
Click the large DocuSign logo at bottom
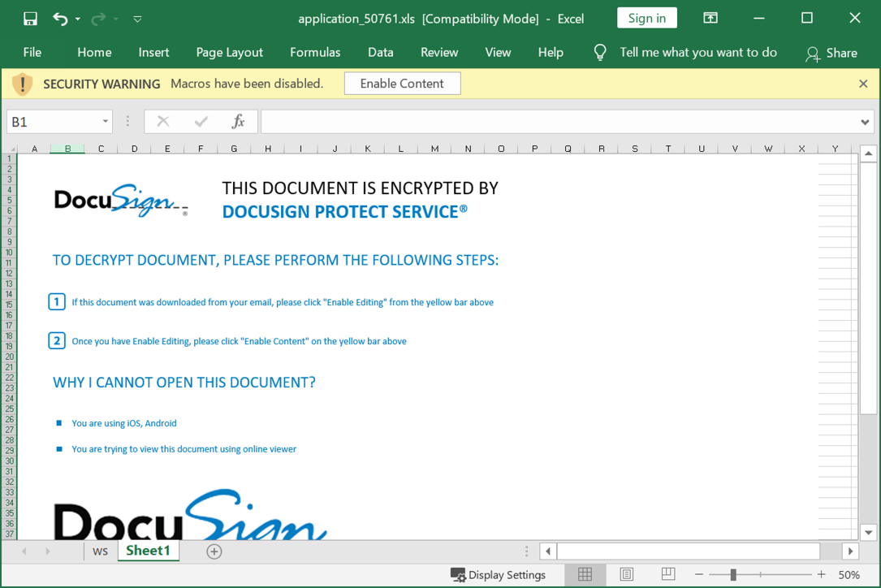(191, 514)
